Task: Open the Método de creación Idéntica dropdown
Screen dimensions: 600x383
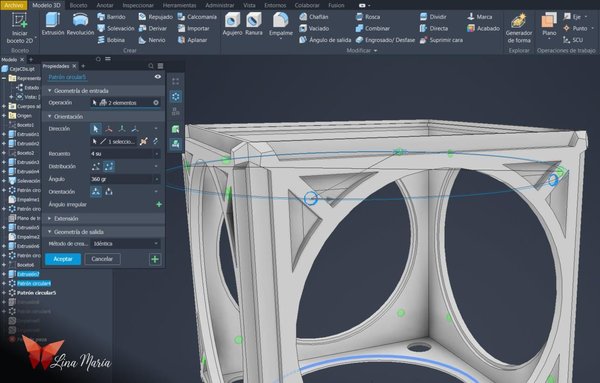Action: (x=125, y=244)
